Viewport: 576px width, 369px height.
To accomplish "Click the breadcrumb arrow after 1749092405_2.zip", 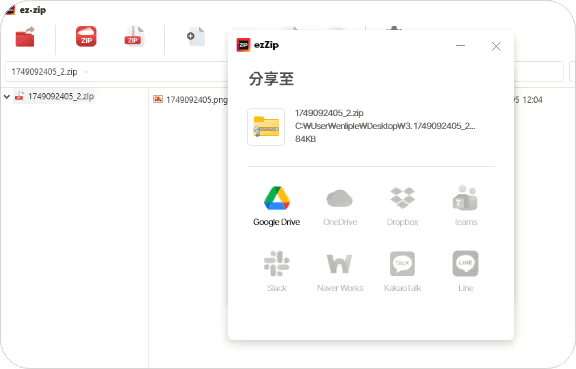I will point(86,72).
